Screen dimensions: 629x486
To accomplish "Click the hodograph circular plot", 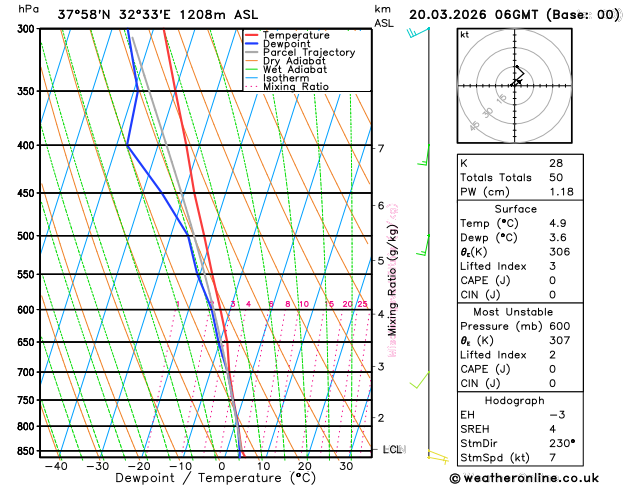I will (x=516, y=84).
